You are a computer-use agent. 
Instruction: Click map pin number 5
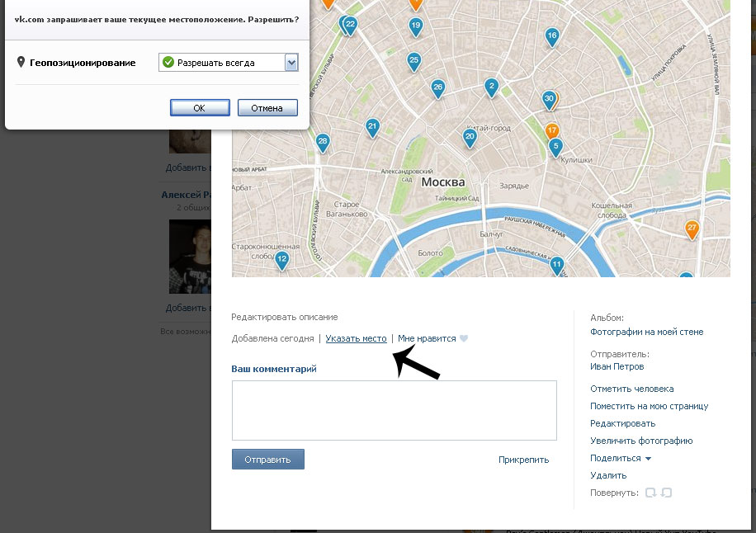click(x=555, y=147)
